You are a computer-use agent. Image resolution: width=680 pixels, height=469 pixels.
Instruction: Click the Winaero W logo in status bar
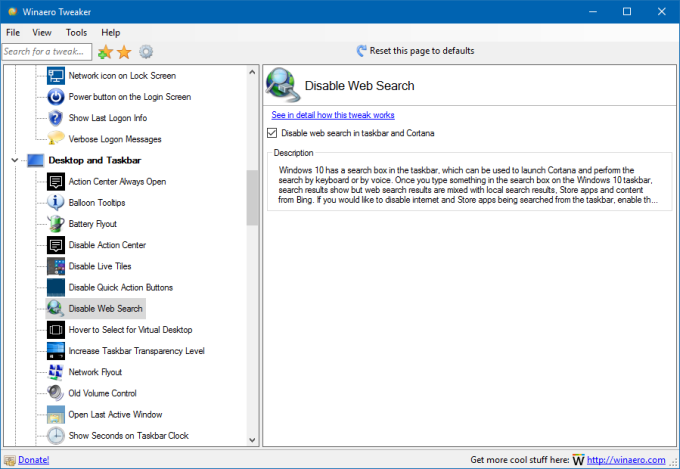[578, 460]
